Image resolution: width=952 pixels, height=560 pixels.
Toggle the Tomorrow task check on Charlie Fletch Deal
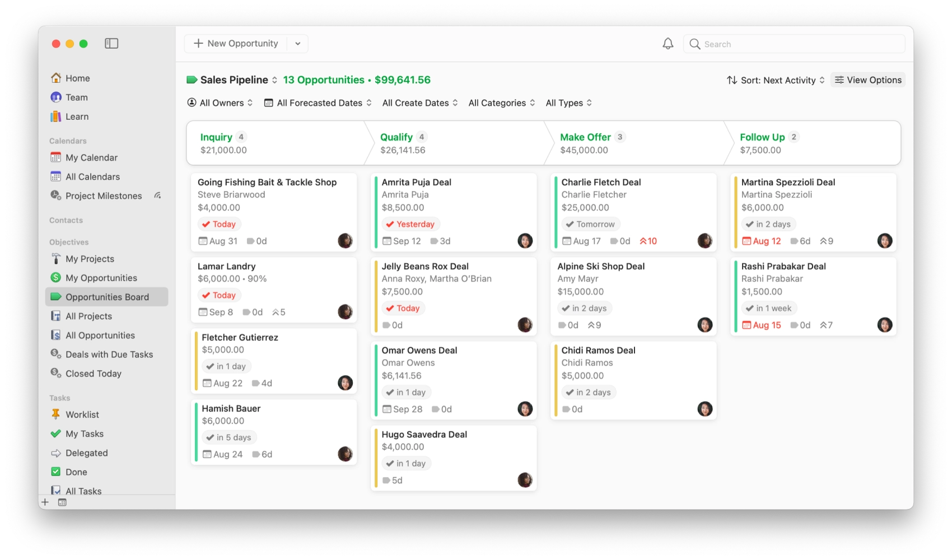click(570, 224)
